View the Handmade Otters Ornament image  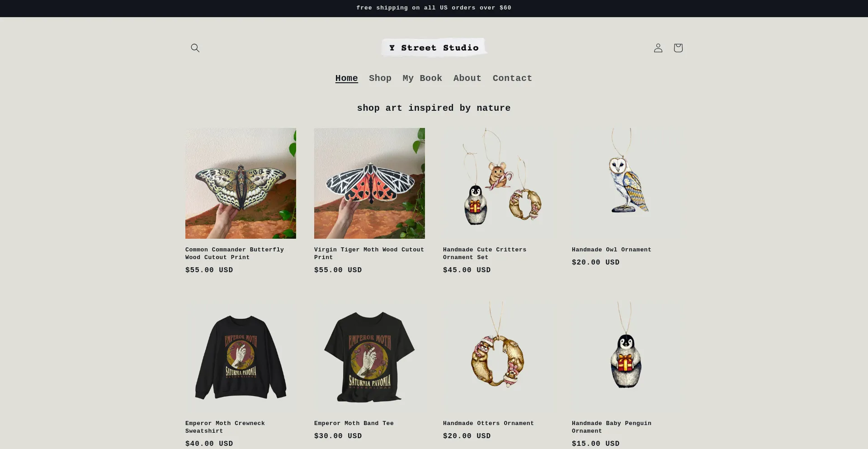click(x=498, y=357)
